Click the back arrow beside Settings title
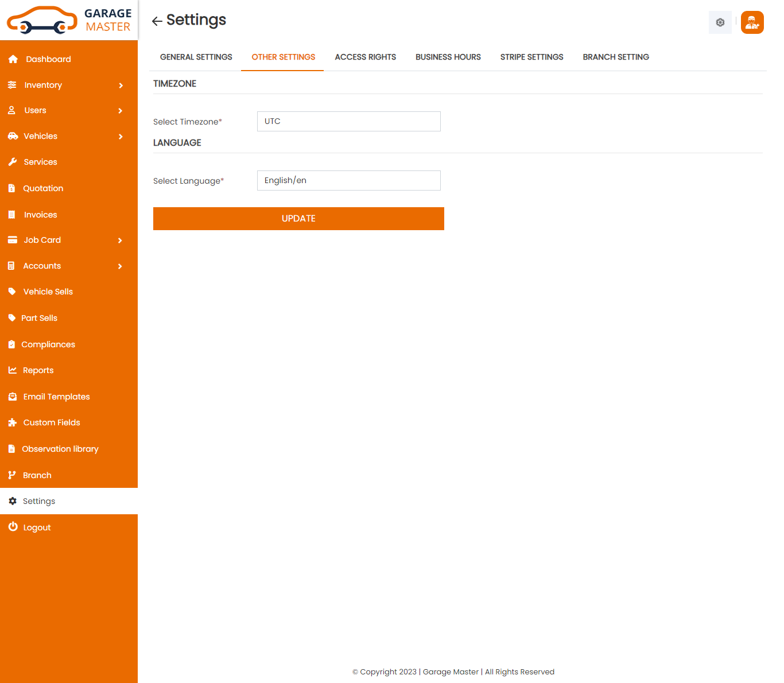784x683 pixels. (x=157, y=21)
